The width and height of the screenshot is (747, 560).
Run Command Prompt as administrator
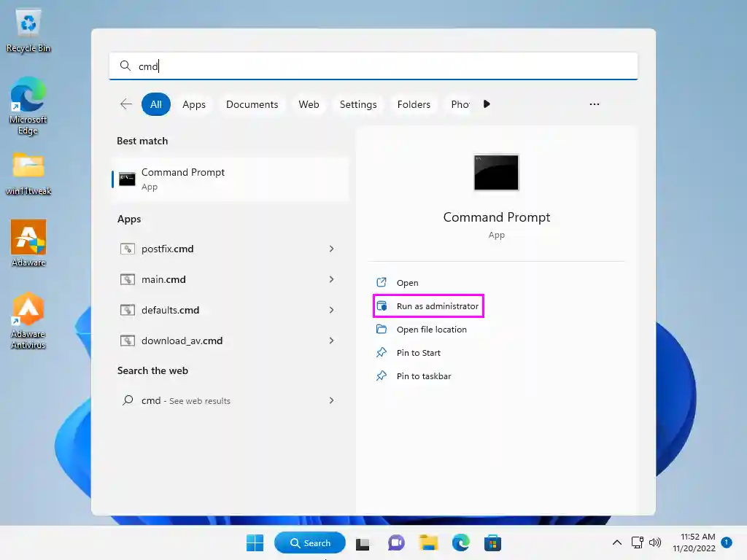[438, 306]
